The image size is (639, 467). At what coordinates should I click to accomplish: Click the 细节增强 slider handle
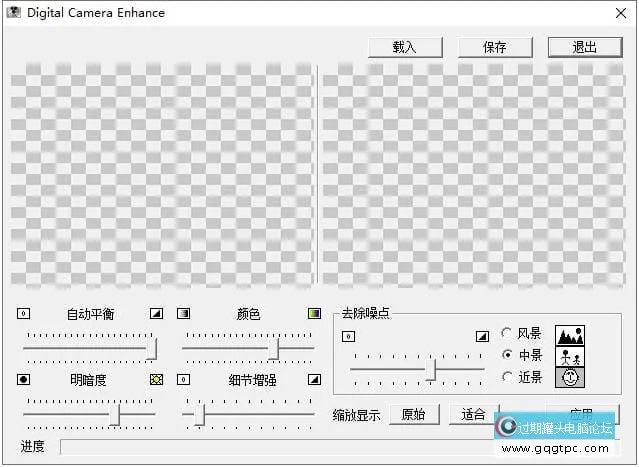pos(199,415)
